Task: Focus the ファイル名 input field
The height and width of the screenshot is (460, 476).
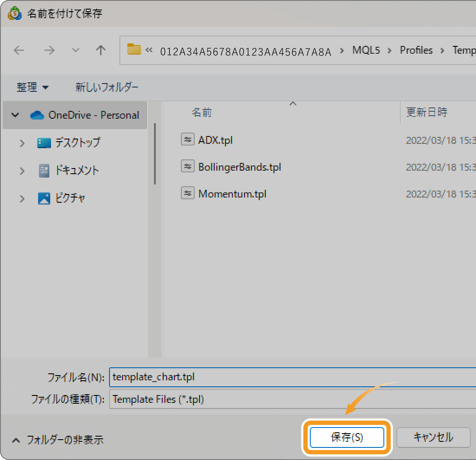Action: tap(293, 377)
